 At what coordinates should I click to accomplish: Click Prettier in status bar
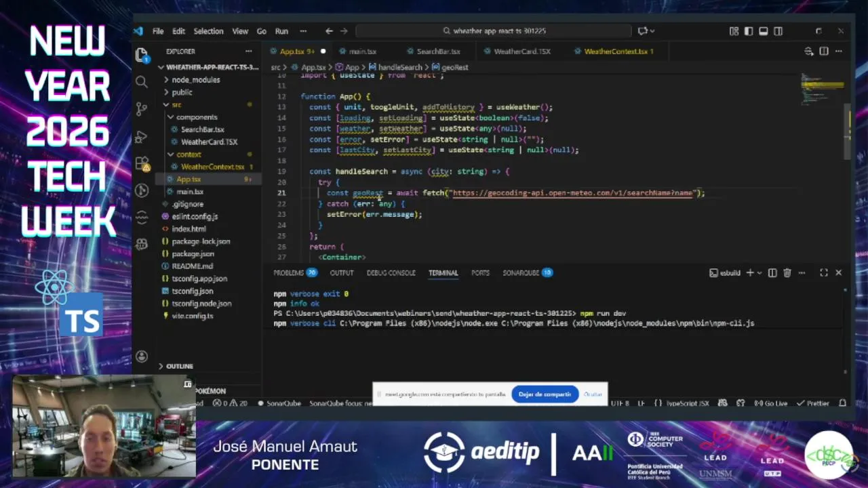(x=812, y=403)
